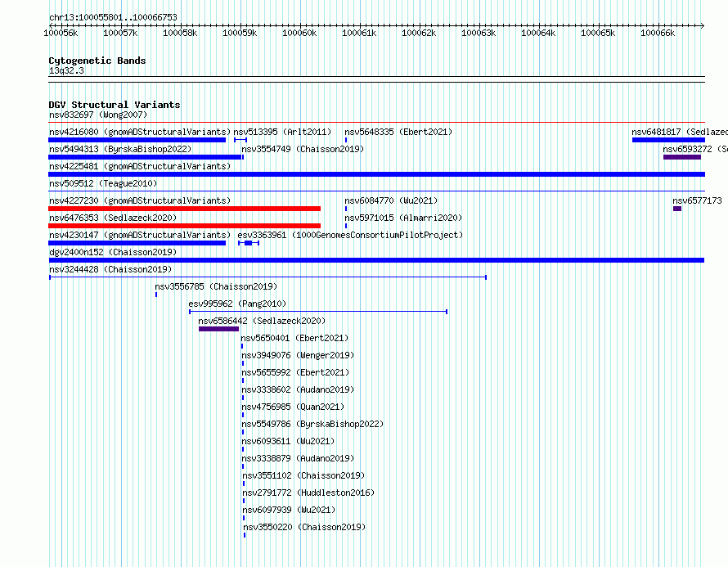
Task: Click the esv3363961 1000Genomes variant glyph
Action: tap(249, 243)
